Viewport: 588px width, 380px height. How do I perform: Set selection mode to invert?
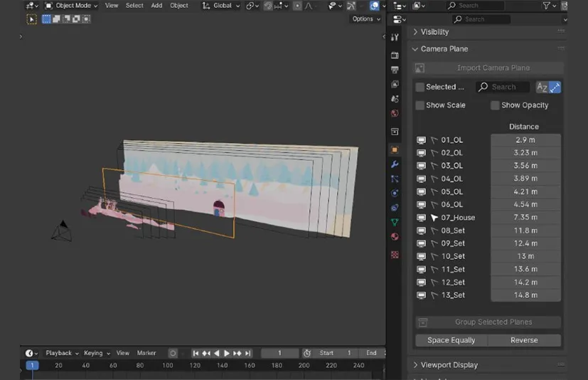(76, 19)
